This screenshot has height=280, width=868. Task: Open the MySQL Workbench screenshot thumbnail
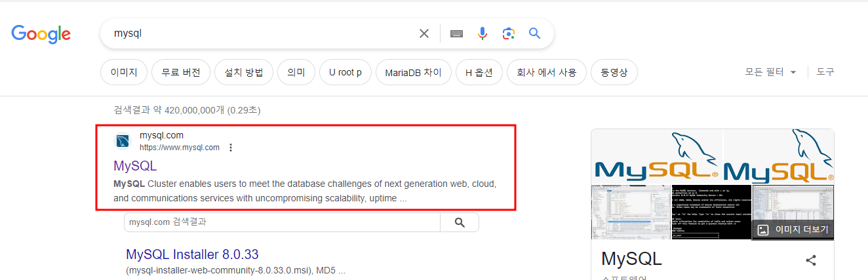click(x=630, y=212)
